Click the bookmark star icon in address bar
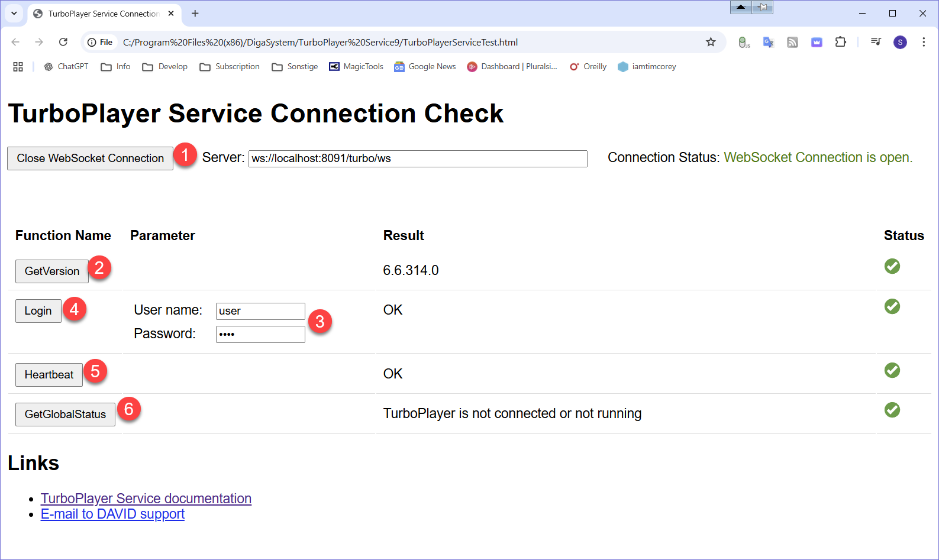939x560 pixels. click(x=711, y=42)
